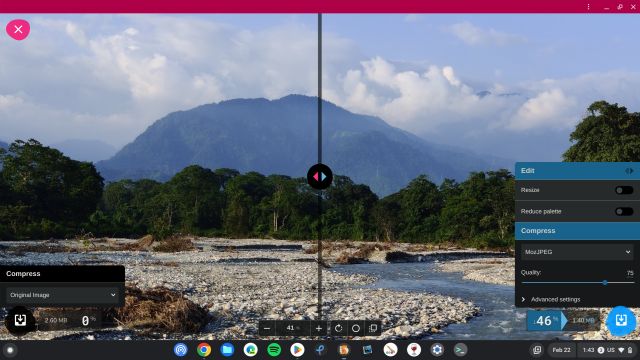The height and width of the screenshot is (360, 640).
Task: Toggle the background with the circle icon
Action: (356, 328)
